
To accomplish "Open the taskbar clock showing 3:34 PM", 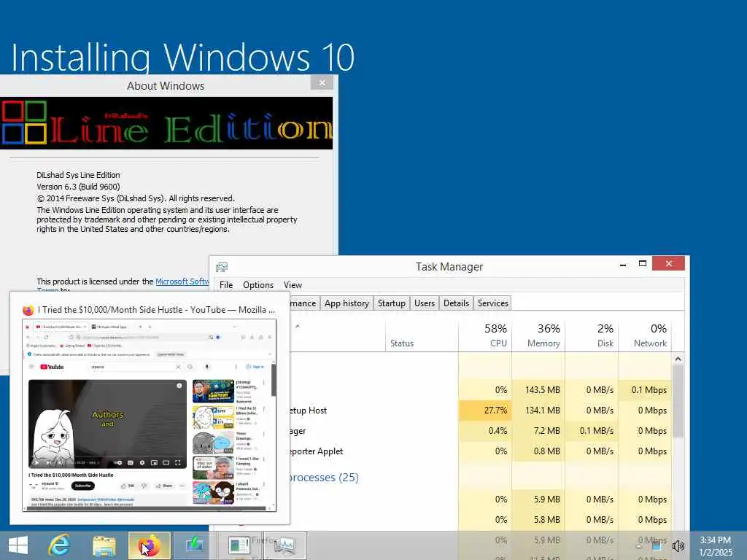I will coord(715,545).
